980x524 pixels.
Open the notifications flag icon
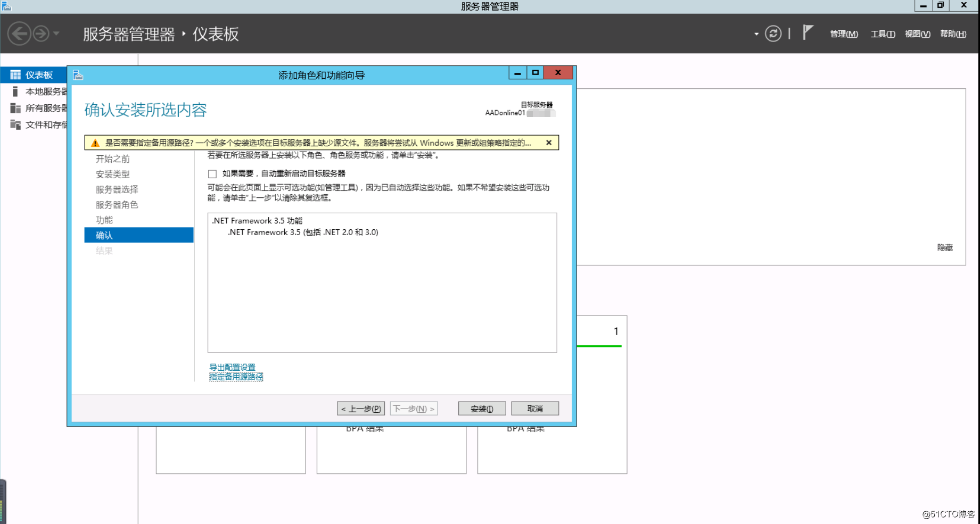tap(808, 33)
